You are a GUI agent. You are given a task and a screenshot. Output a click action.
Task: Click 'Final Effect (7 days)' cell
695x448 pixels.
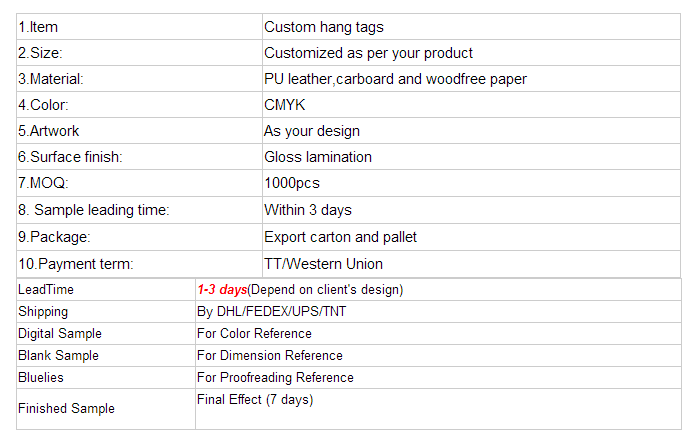(438, 409)
